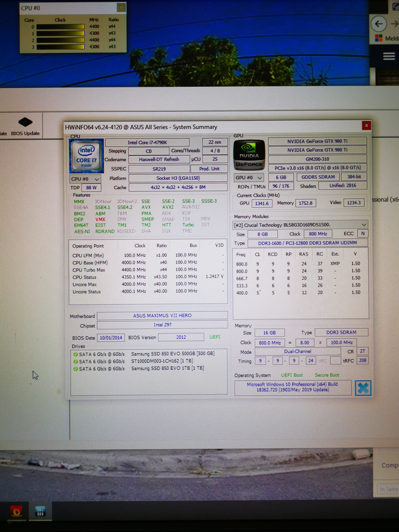Click the Intel Core i7 logo
The width and height of the screenshot is (399, 532).
(86, 156)
